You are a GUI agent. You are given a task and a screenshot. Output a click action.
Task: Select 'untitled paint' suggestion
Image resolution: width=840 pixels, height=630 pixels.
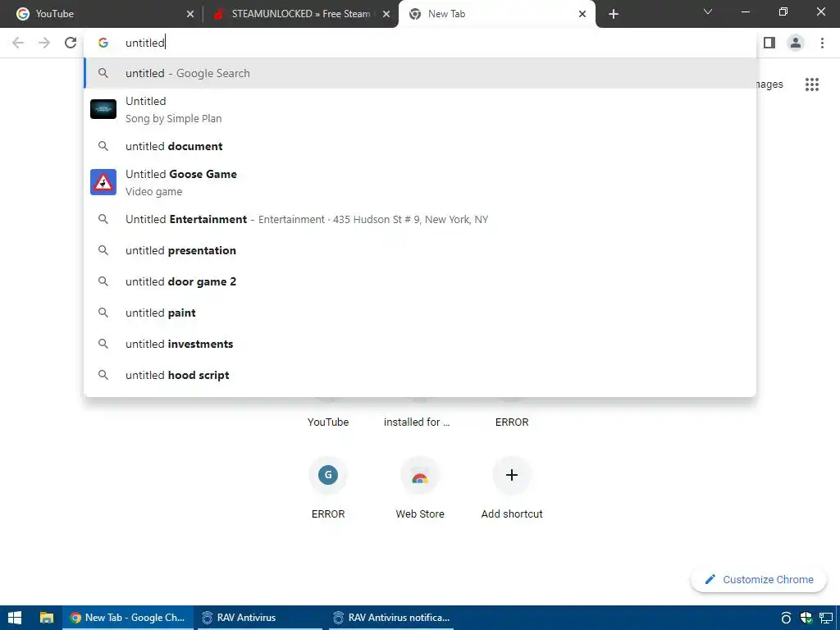(x=420, y=313)
